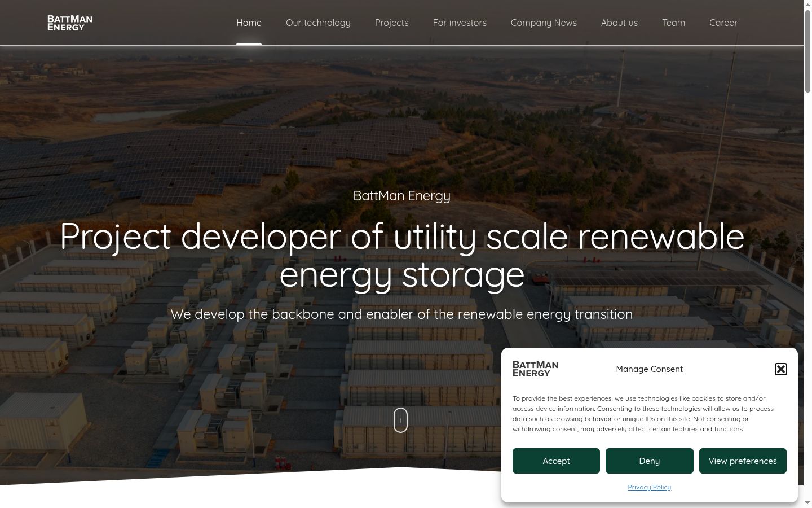This screenshot has height=508, width=812.
Task: Click the page vertical scrollbar thumb
Action: (807, 51)
